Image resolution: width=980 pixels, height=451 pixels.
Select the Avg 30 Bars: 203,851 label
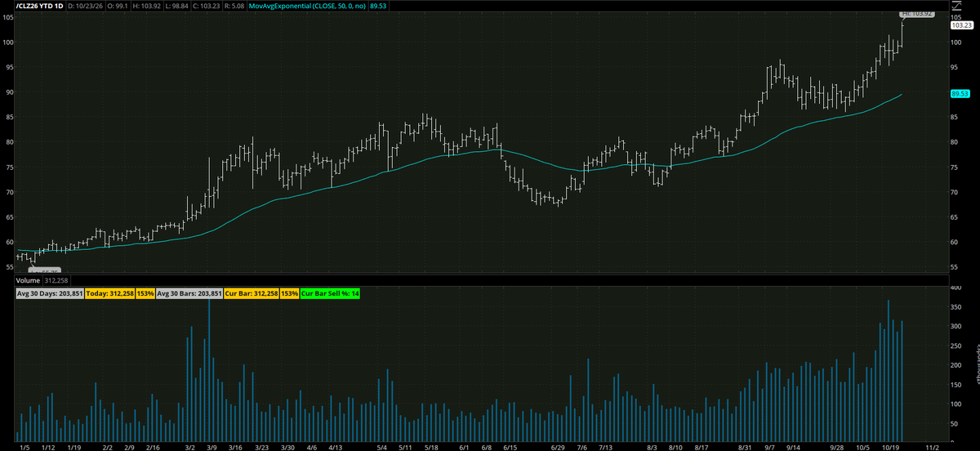[189, 293]
